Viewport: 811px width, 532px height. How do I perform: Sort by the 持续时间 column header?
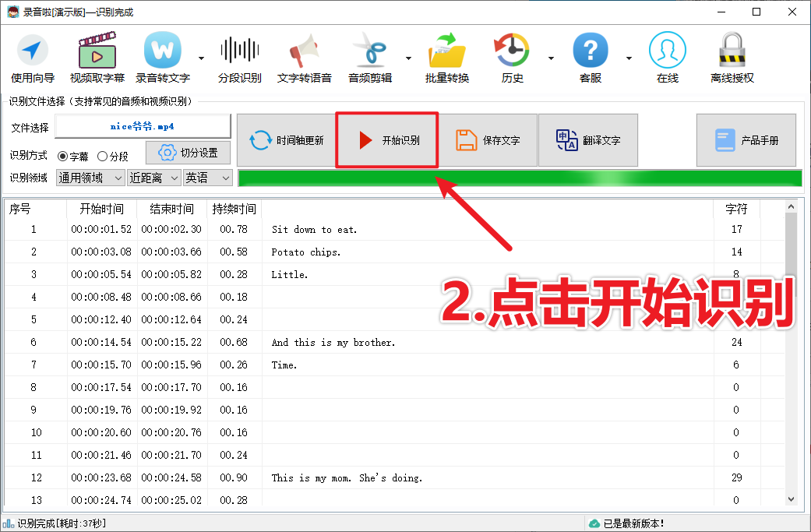point(234,209)
